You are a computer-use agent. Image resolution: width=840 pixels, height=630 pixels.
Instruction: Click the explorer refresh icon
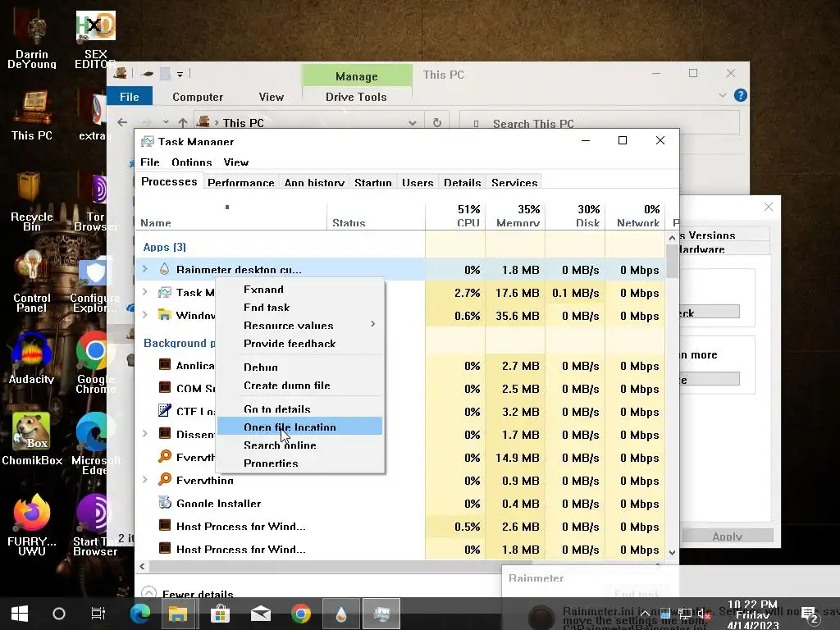[437, 122]
